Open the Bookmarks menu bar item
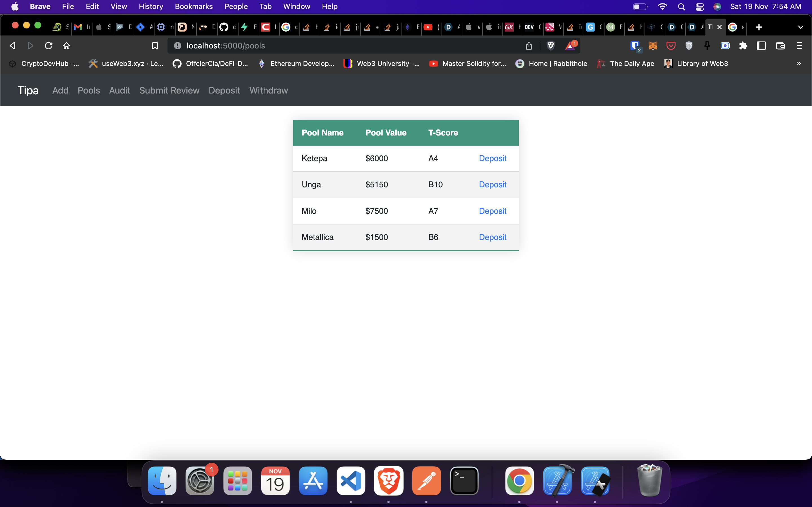 pyautogui.click(x=194, y=7)
